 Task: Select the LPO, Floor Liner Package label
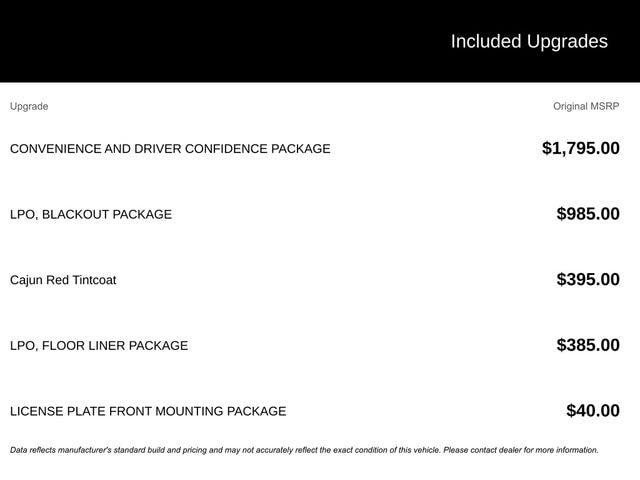[99, 346]
